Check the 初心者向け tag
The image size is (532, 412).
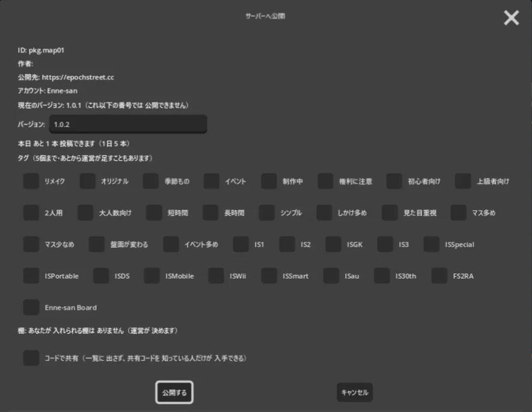pyautogui.click(x=394, y=181)
